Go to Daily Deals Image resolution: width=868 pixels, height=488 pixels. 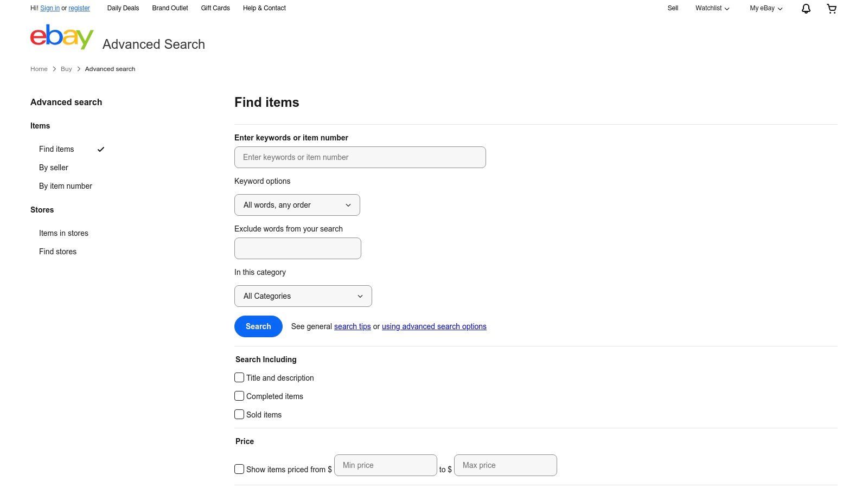tap(123, 8)
